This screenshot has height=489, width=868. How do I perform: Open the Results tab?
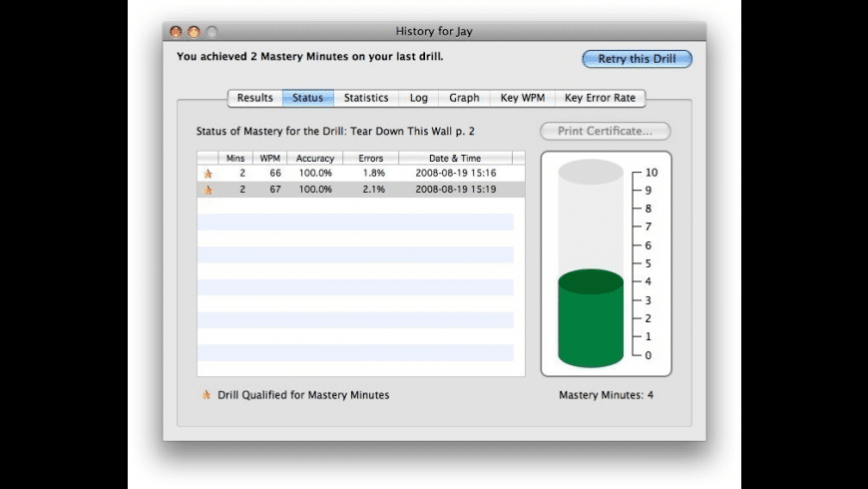coord(254,98)
